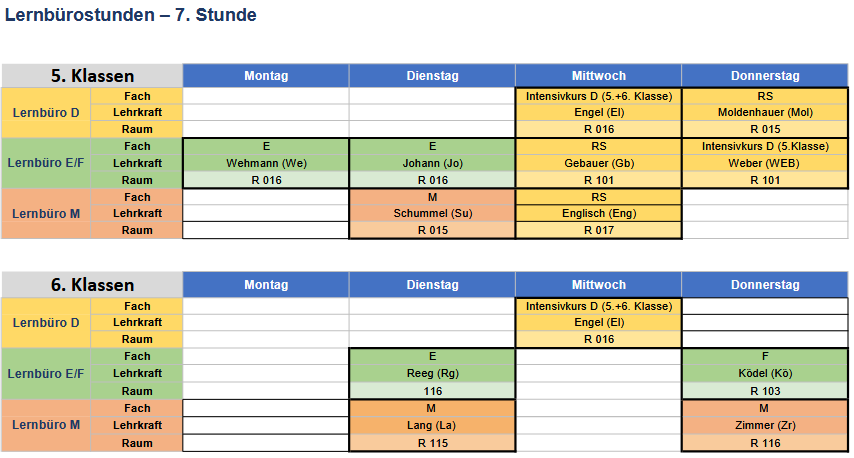Select the Zimmer (Zr) cell
Viewport: 854px width, 458px height.
point(765,425)
